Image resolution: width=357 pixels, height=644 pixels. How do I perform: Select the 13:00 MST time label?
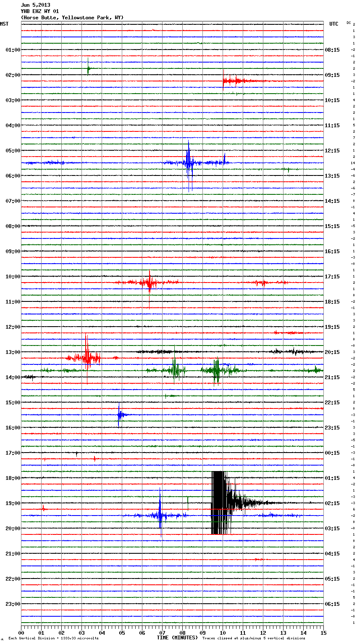pos(13,352)
